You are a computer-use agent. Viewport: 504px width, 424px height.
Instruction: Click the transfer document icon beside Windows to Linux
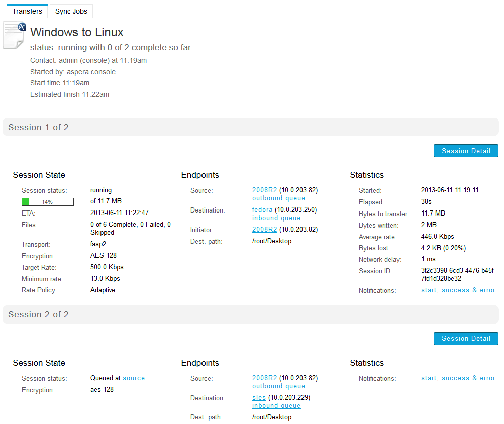pos(15,35)
